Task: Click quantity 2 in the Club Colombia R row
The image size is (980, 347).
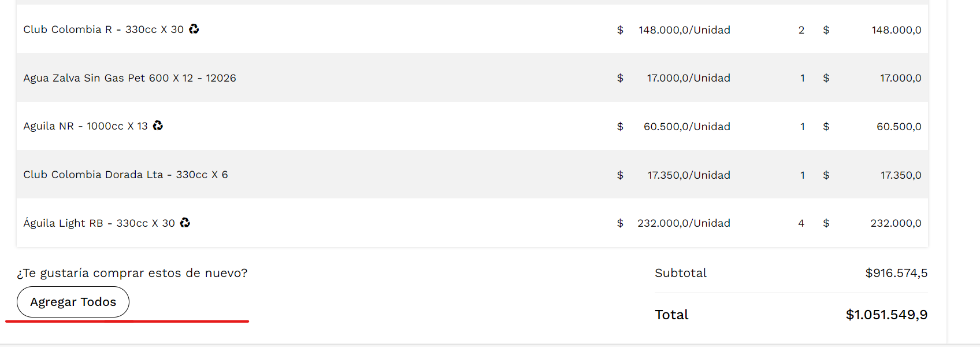Action: coord(801,30)
